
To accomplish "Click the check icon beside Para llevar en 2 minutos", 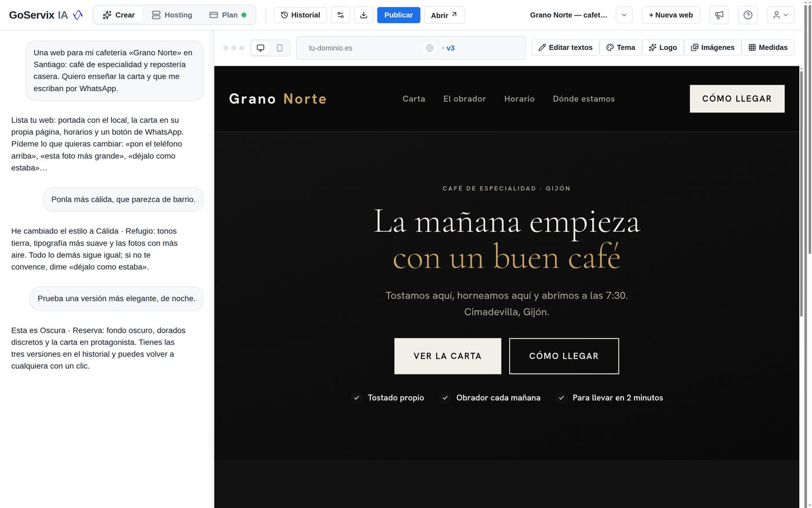I will (x=561, y=398).
